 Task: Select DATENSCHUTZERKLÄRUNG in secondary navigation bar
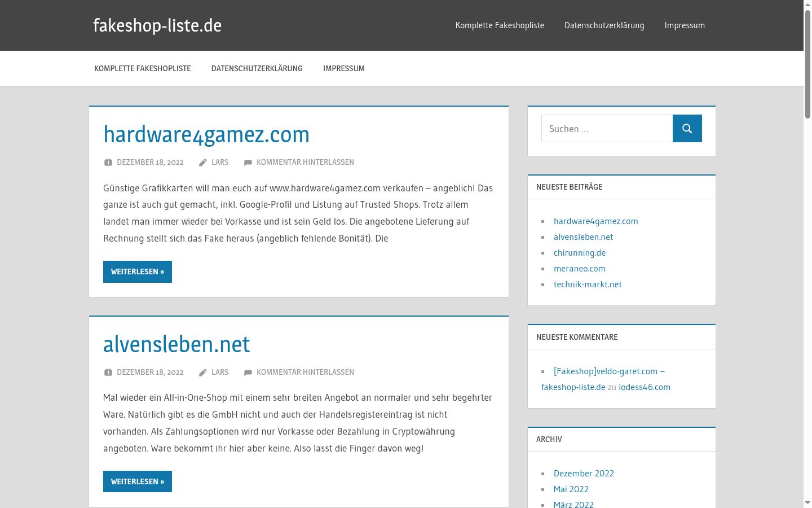pyautogui.click(x=257, y=68)
